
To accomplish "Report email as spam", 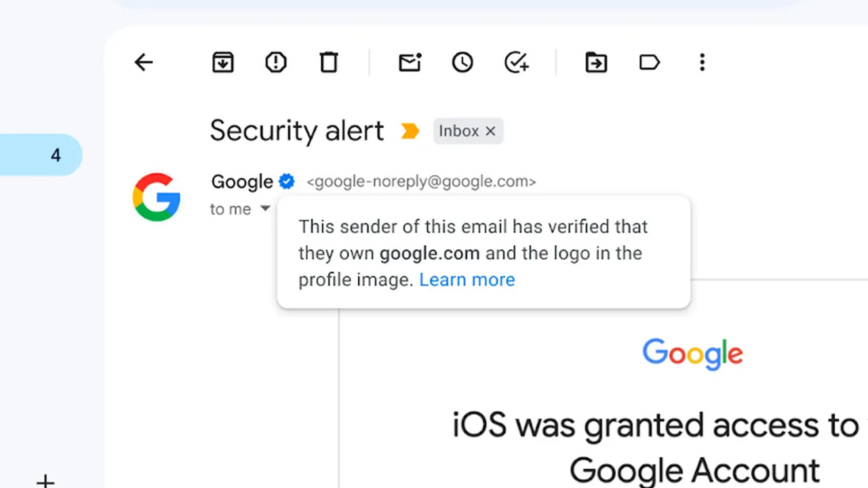I will pos(276,63).
